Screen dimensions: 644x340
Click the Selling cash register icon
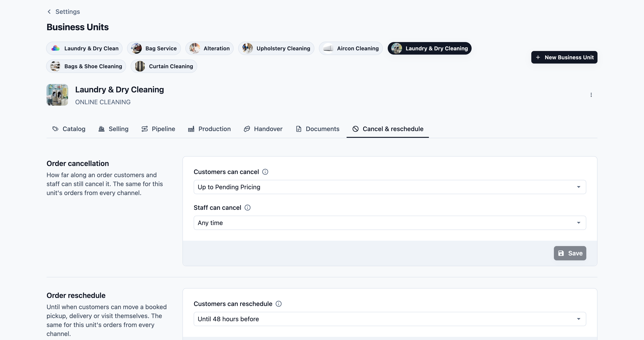(x=101, y=129)
